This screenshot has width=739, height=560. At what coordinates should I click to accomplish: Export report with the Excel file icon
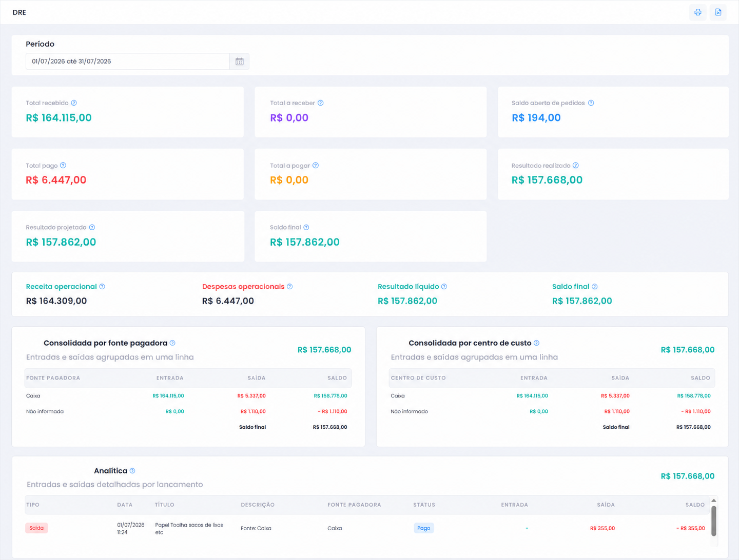pos(718,12)
